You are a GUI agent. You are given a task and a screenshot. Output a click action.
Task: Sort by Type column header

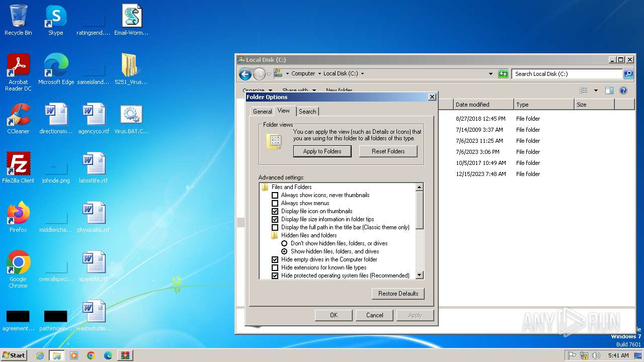[x=544, y=105]
